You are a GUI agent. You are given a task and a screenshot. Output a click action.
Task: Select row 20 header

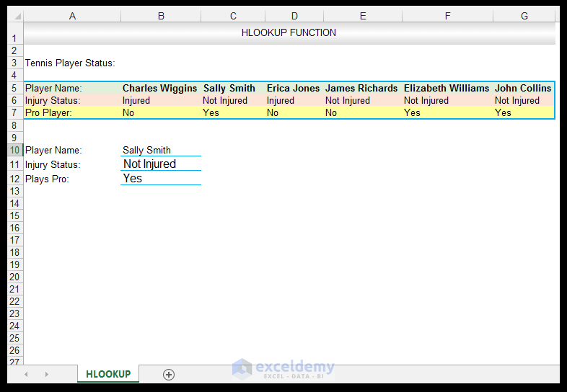coord(15,277)
